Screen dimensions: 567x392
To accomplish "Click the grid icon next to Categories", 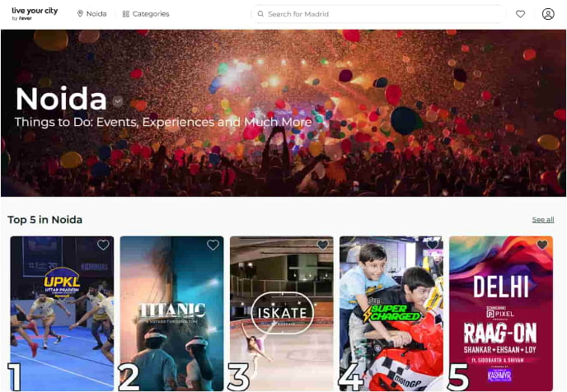I will [x=126, y=14].
